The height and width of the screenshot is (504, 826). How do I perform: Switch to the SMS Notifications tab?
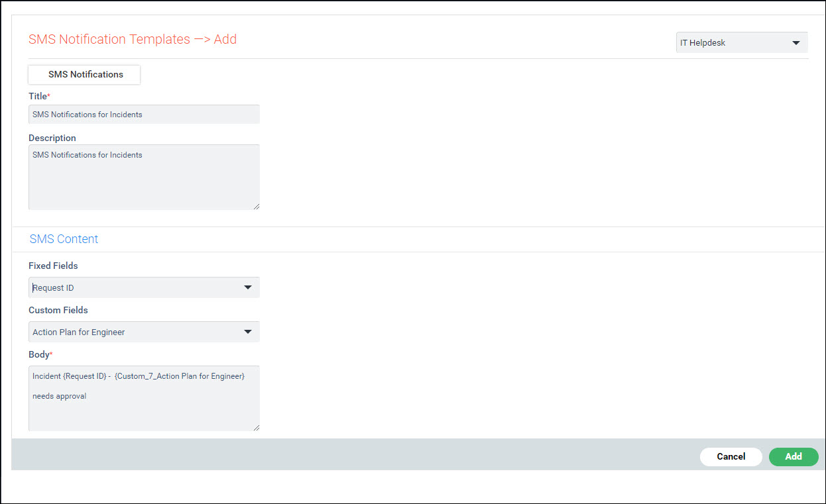(x=84, y=74)
